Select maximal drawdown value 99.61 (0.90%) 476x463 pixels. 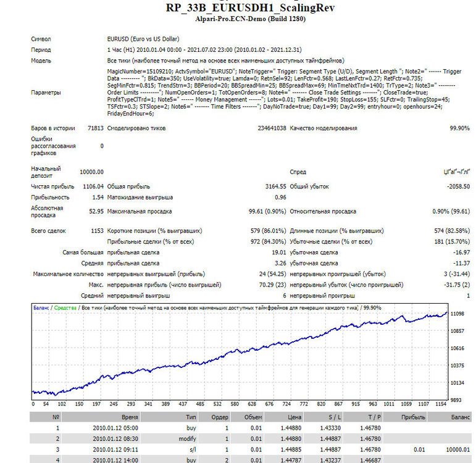coord(267,211)
